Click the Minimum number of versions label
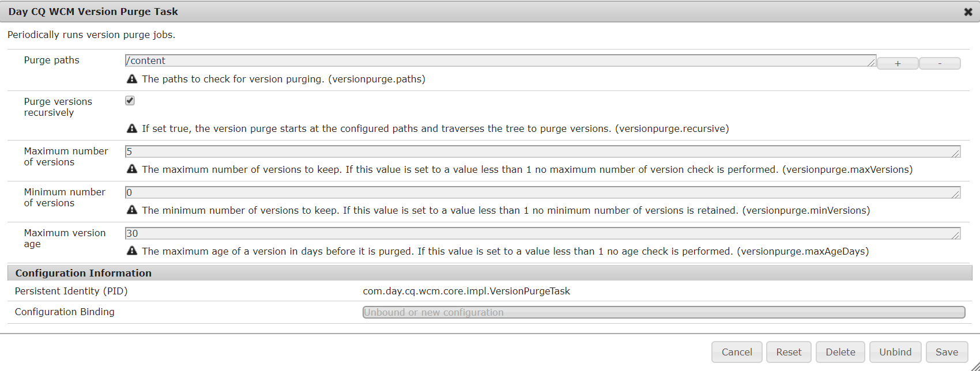980x371 pixels. click(65, 198)
